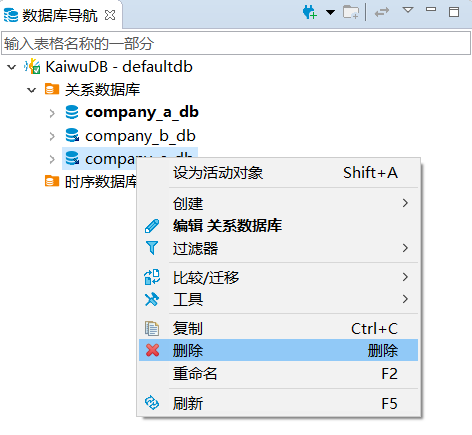The width and height of the screenshot is (472, 435).
Task: Click the 刷新 refresh icon
Action: click(152, 403)
